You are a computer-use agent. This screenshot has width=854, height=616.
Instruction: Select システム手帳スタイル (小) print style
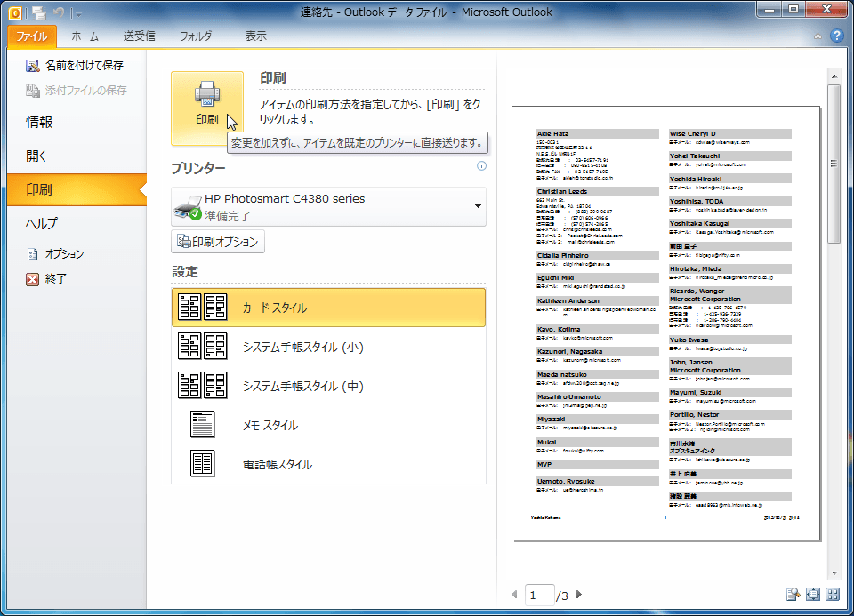328,347
